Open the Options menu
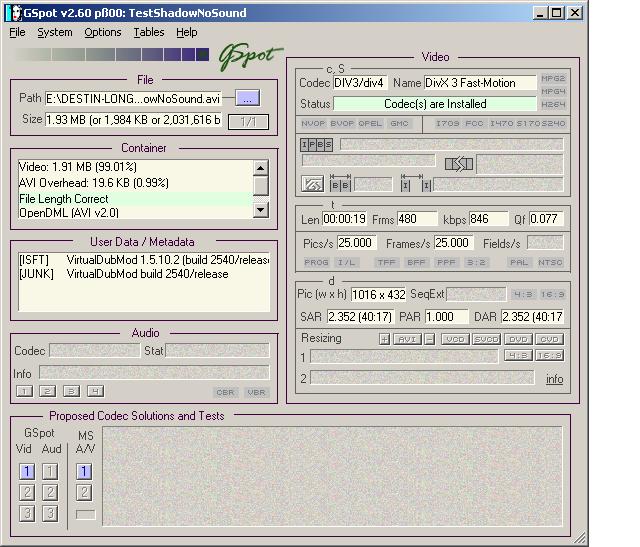The image size is (640, 547). tap(103, 32)
